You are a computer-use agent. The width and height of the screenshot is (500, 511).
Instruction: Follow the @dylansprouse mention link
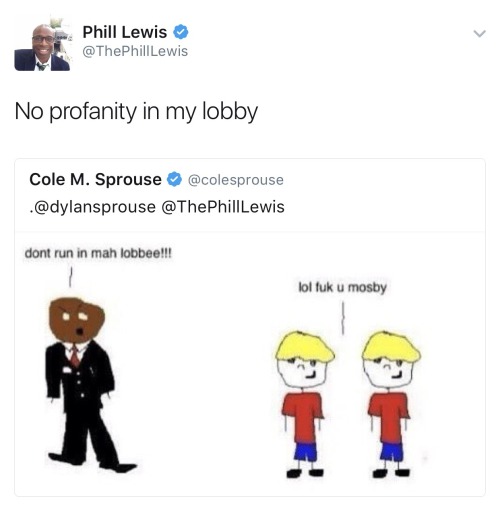tap(92, 207)
